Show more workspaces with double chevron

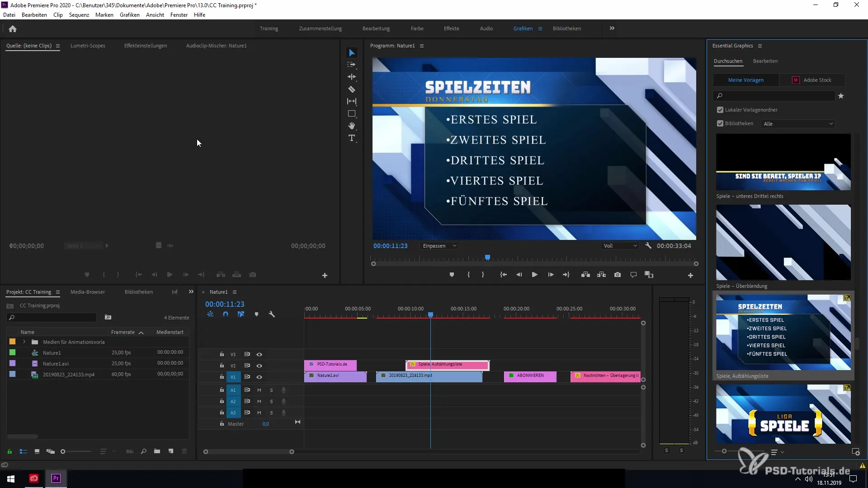(612, 28)
